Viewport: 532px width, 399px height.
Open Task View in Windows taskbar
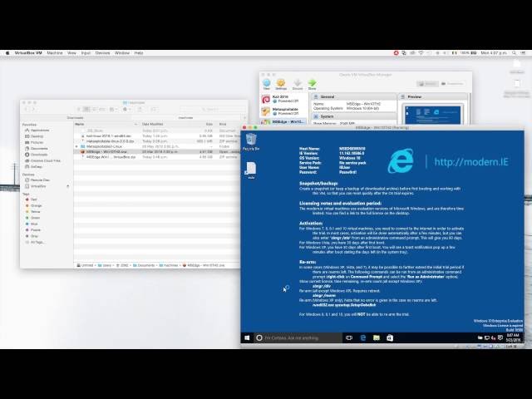349,337
